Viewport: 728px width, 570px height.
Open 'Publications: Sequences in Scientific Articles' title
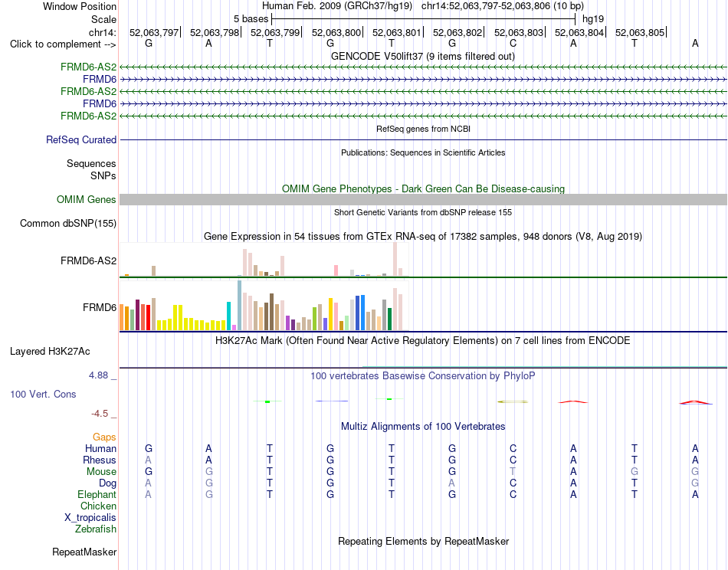coord(423,152)
